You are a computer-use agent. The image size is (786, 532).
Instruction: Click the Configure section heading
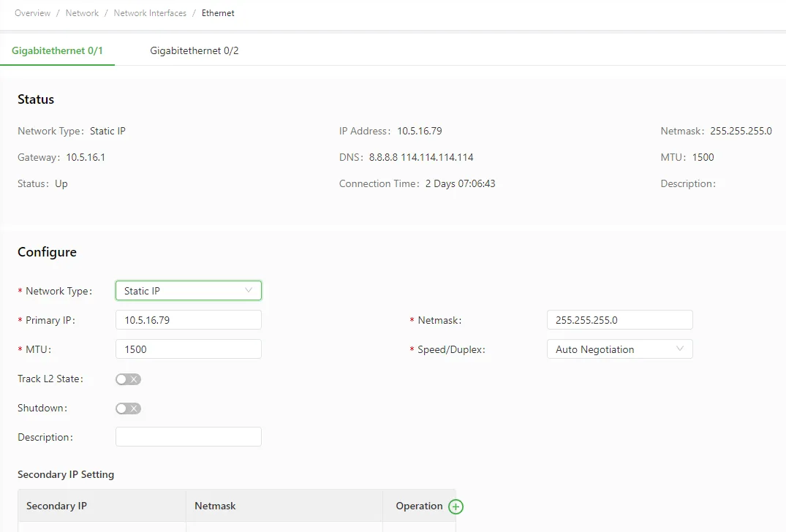[47, 252]
